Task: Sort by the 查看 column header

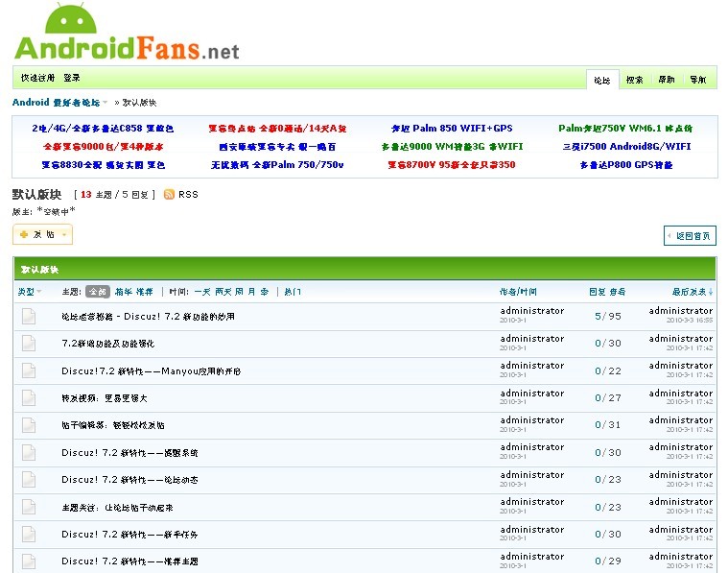Action: (618, 292)
